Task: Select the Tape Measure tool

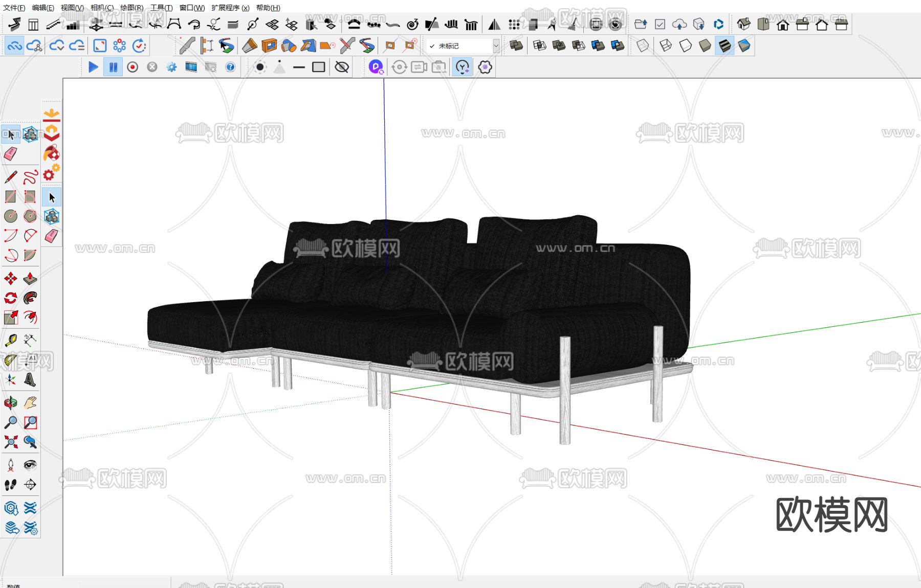Action: [11, 340]
